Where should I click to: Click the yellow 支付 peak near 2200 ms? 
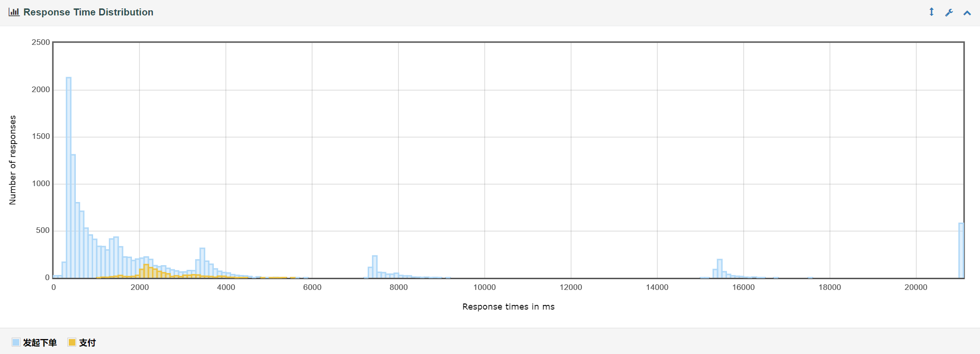pyautogui.click(x=146, y=271)
